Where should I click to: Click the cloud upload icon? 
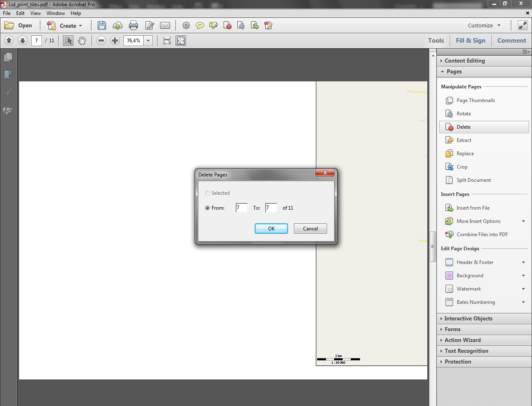click(x=118, y=25)
